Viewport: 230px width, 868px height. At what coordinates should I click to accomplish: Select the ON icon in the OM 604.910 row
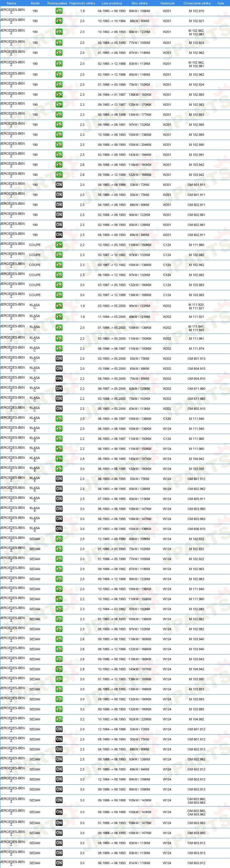tap(59, 379)
